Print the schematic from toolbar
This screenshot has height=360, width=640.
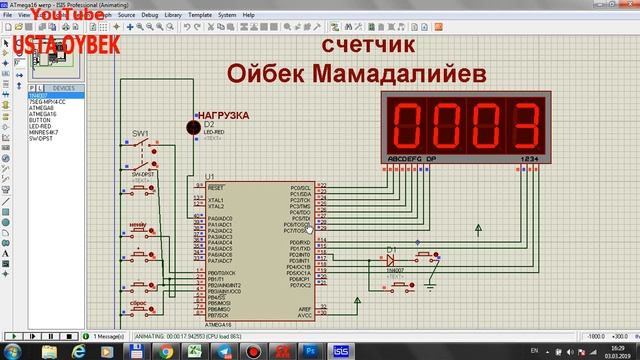tap(66, 27)
